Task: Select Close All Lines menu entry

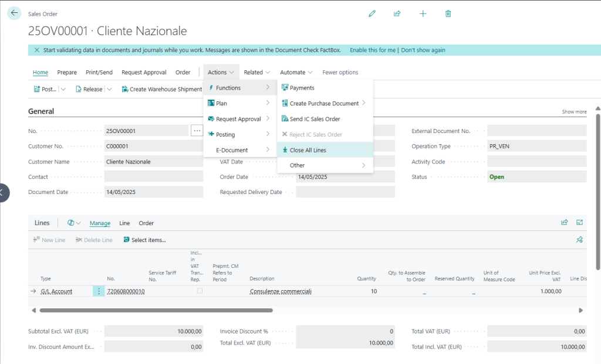Action: (308, 150)
